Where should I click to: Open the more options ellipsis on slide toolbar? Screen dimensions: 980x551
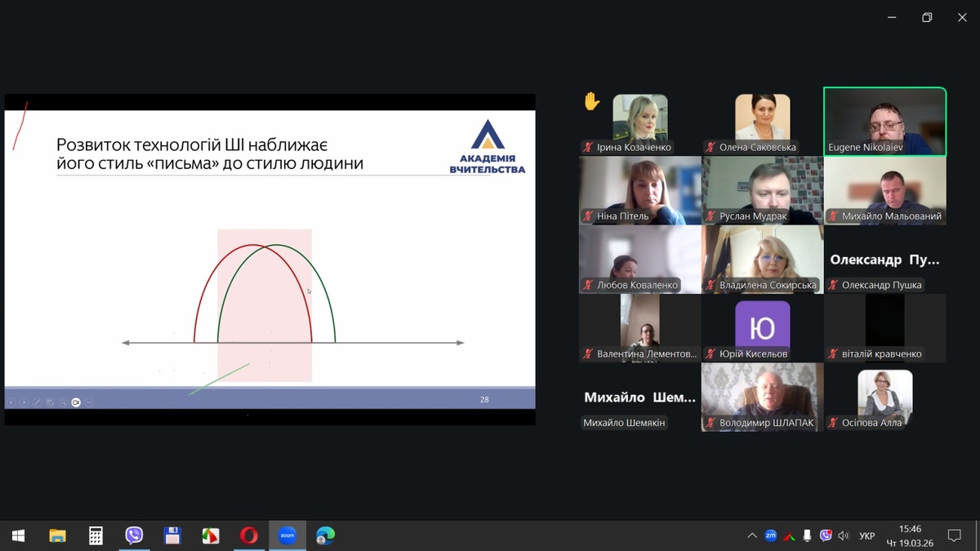coord(89,402)
